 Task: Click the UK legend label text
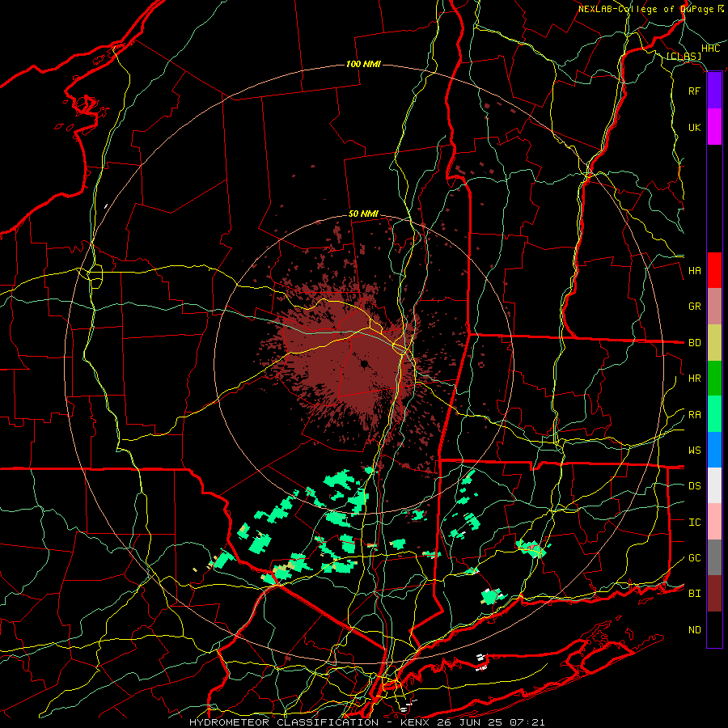694,127
